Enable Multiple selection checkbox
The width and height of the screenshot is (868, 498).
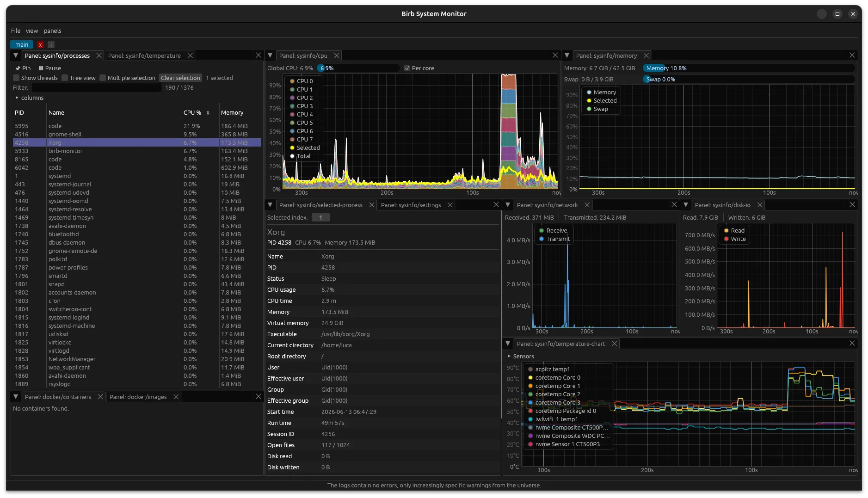pos(103,78)
